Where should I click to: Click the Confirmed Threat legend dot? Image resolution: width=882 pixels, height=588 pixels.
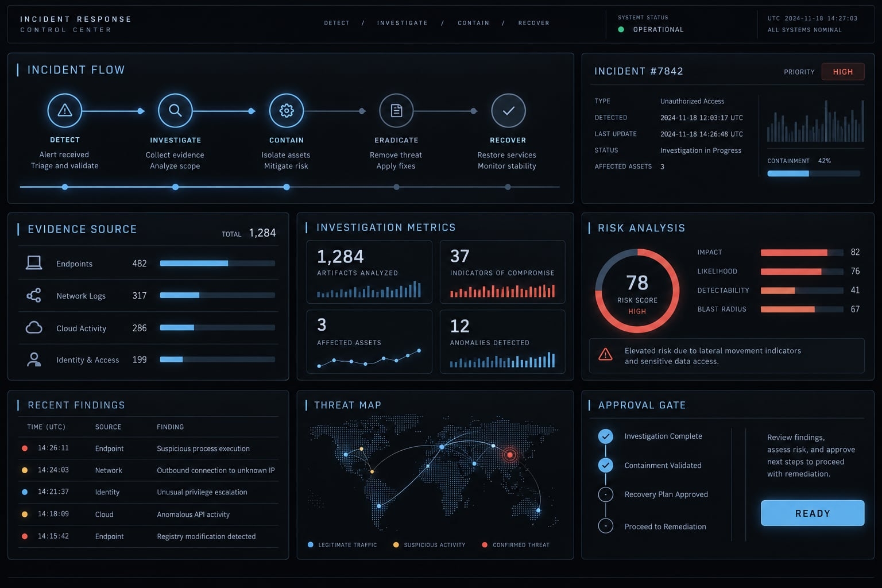pyautogui.click(x=485, y=544)
